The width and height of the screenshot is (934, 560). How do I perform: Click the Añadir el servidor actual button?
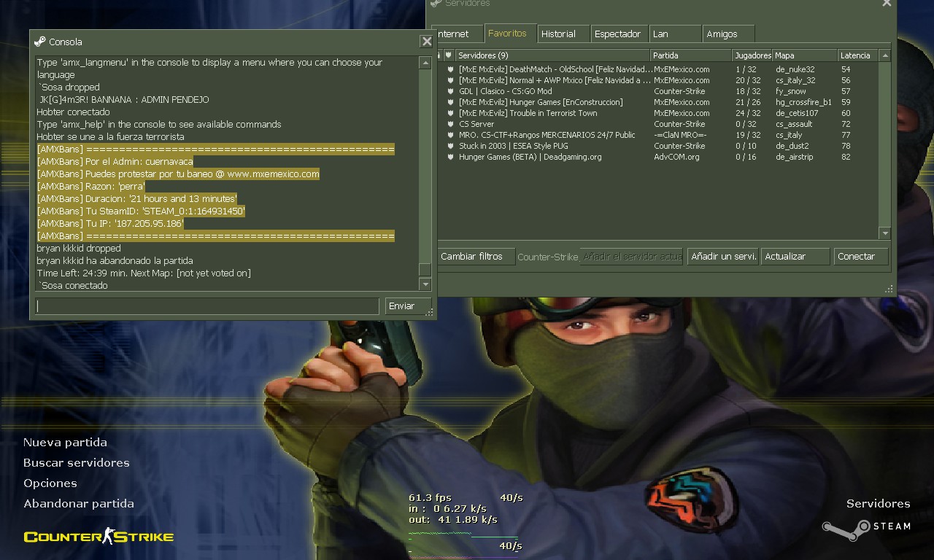click(x=632, y=257)
